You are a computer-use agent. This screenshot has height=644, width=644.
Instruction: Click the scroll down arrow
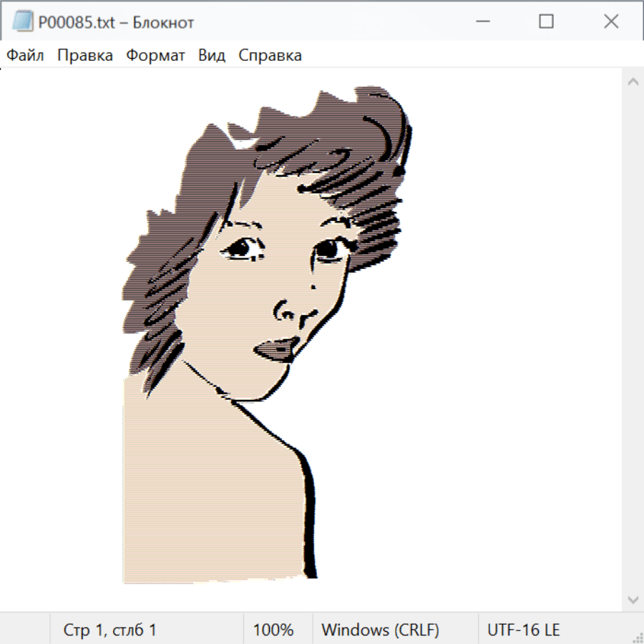(x=633, y=599)
